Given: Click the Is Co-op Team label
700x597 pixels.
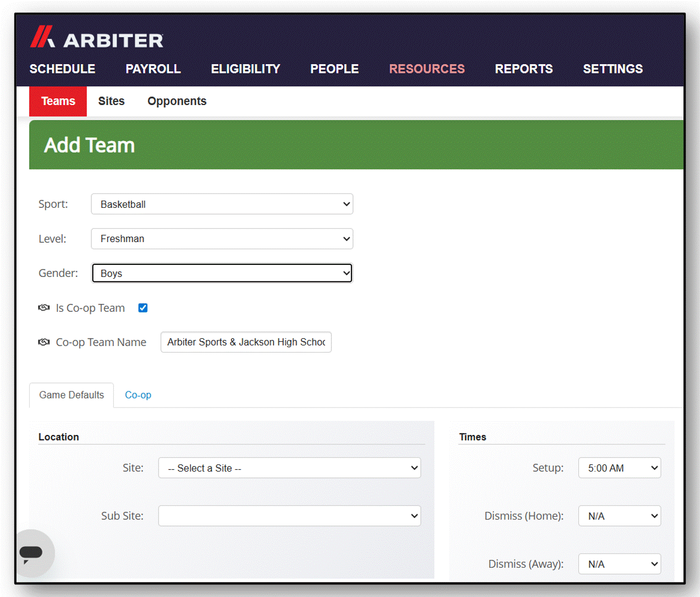Looking at the screenshot, I should point(90,308).
